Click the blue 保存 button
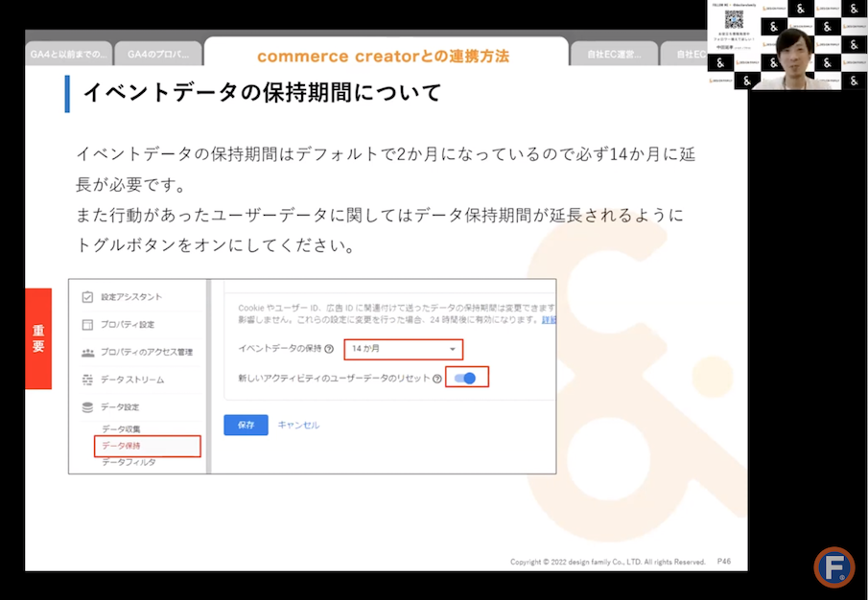Screen dimensions: 868x600 click(x=246, y=425)
